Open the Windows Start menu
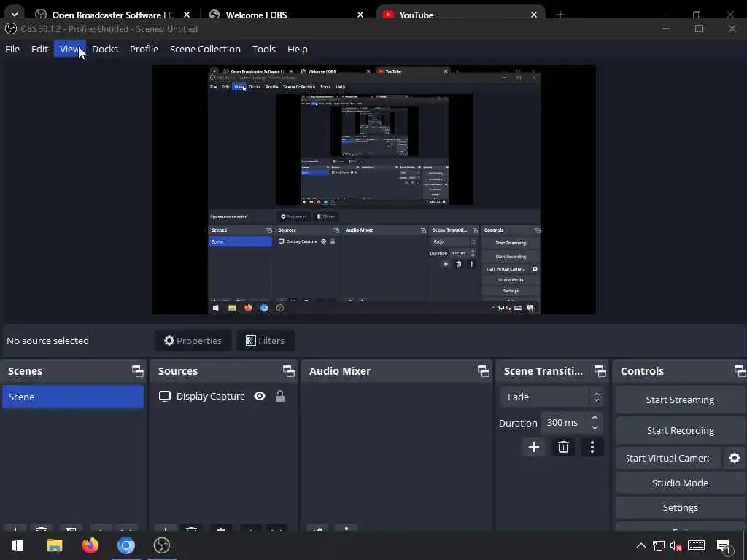The height and width of the screenshot is (560, 747). point(18,545)
